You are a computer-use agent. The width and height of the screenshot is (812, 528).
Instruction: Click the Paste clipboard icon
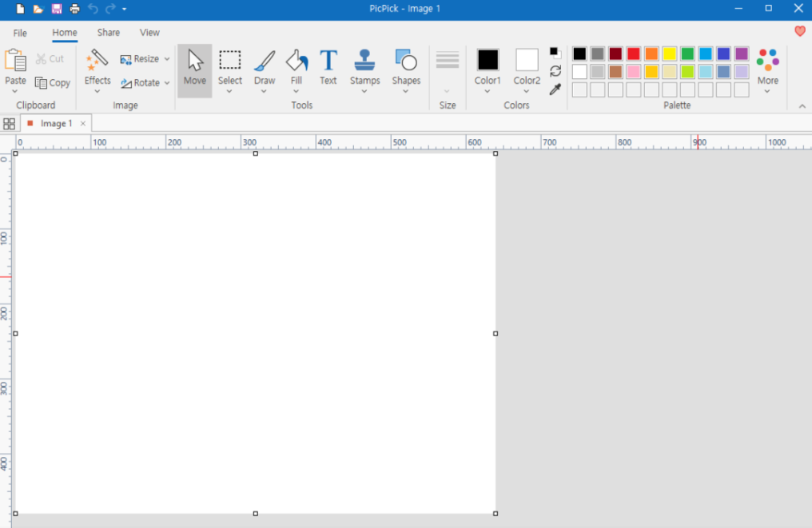(15, 61)
